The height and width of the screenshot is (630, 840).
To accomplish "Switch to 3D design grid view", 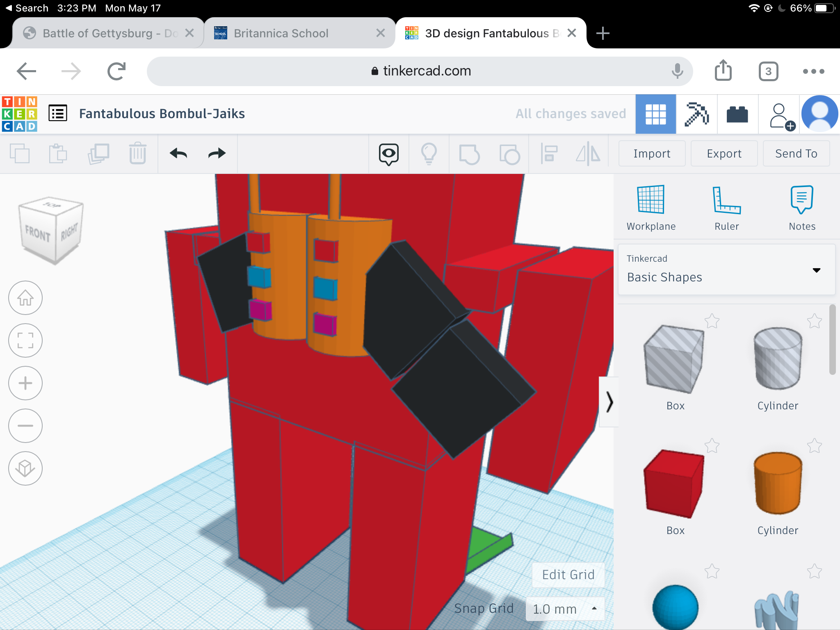I will (x=655, y=114).
